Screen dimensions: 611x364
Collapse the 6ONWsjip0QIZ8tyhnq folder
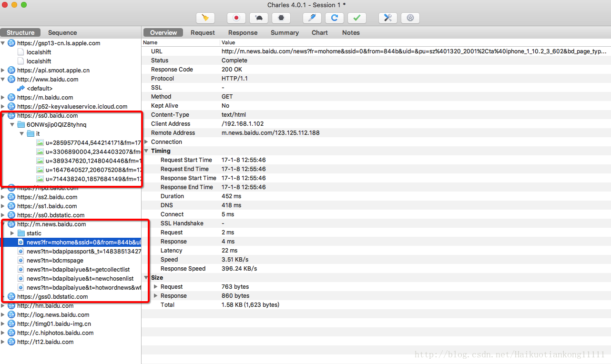tap(12, 124)
